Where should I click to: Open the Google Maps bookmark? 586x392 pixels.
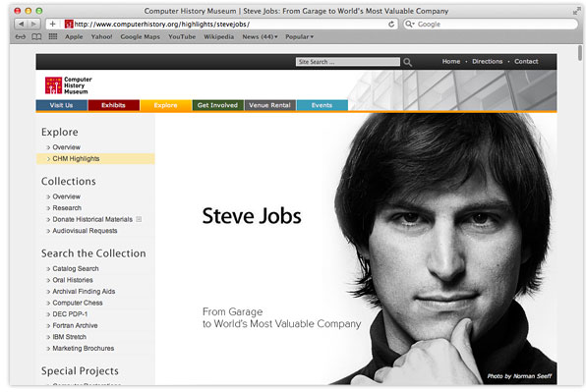click(x=141, y=36)
